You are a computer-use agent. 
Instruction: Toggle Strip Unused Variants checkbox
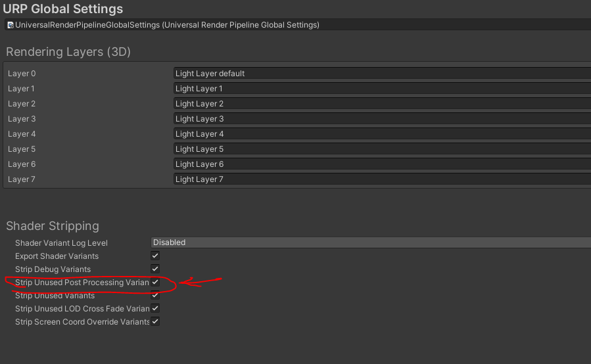pos(155,295)
